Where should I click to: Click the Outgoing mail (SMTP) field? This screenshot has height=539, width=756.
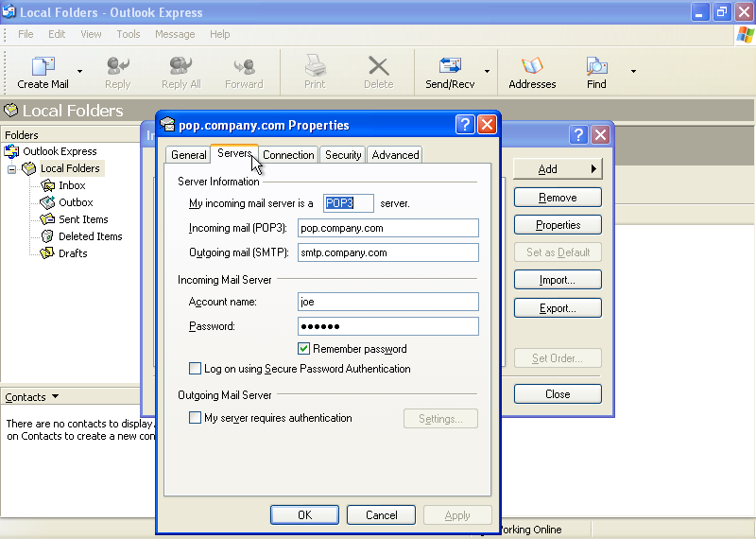pyautogui.click(x=388, y=252)
